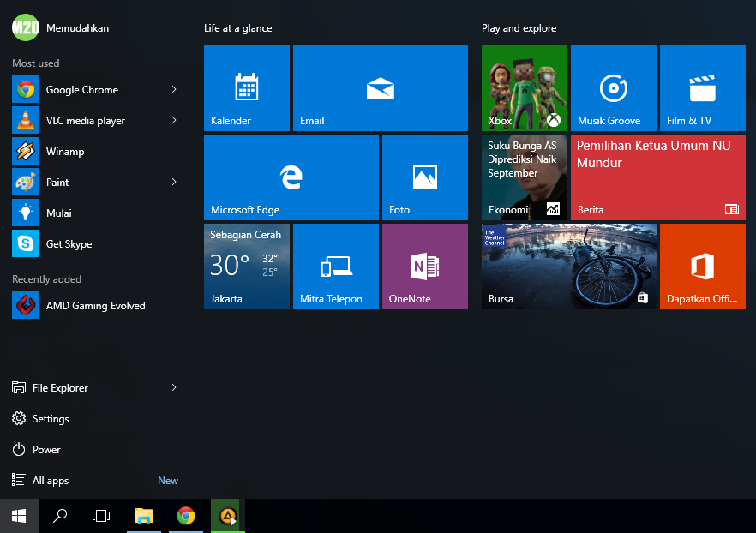The height and width of the screenshot is (533, 756).
Task: Click the Task View taskbar button
Action: coord(101,516)
